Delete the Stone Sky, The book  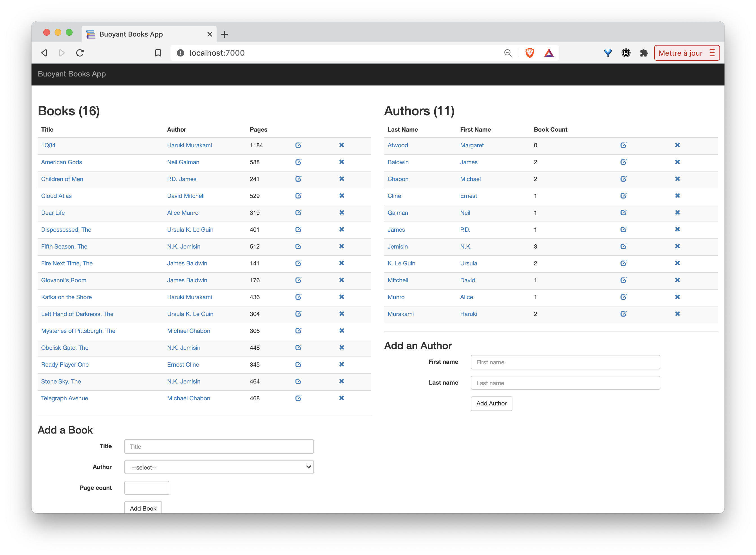coord(341,381)
